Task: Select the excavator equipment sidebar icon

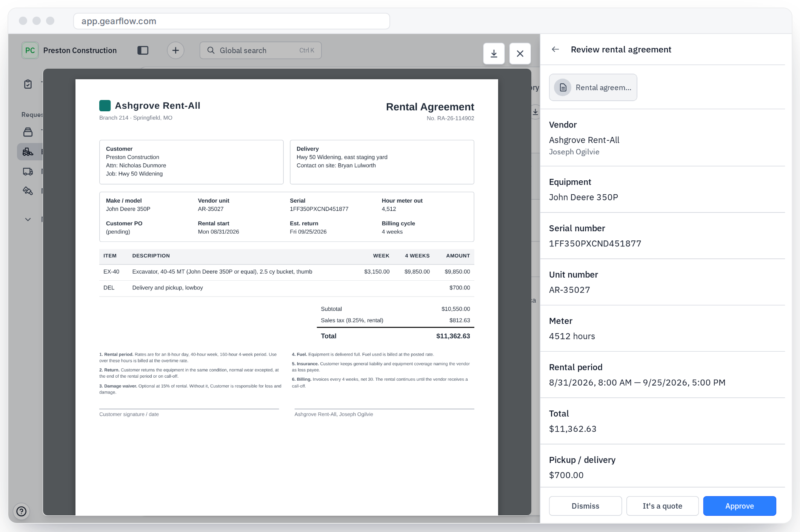Action: pyautogui.click(x=28, y=152)
